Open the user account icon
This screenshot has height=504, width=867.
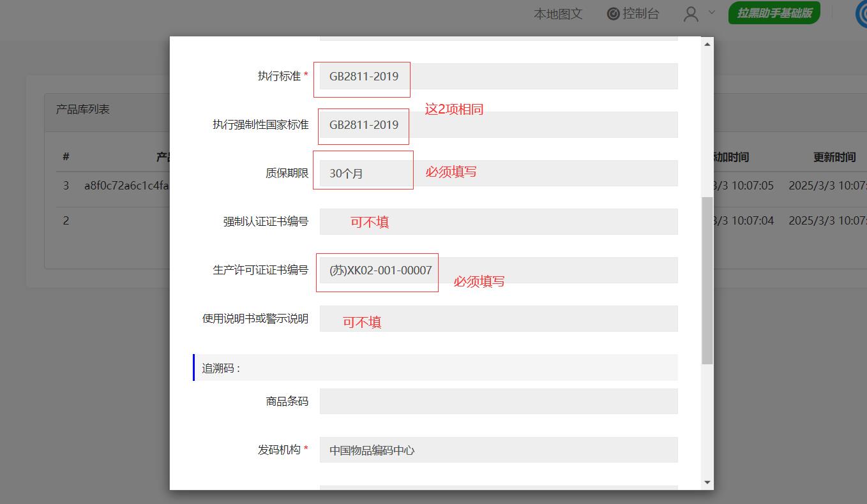point(691,14)
